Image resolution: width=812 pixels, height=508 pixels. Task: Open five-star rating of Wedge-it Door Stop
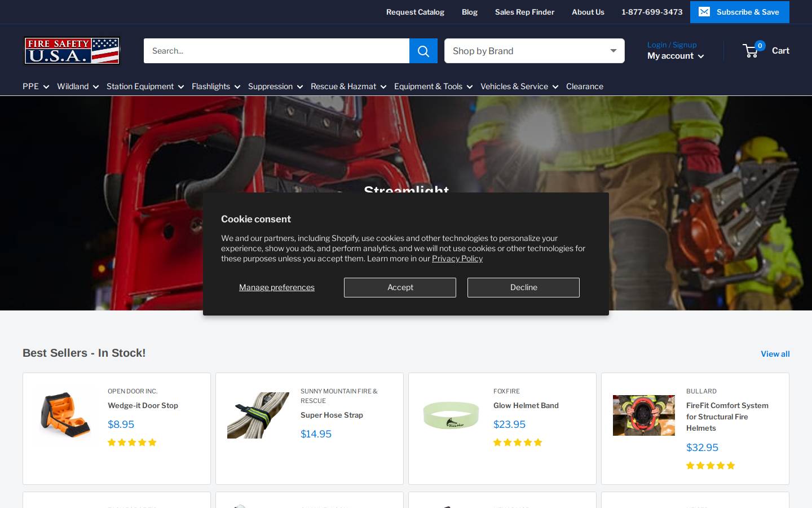click(x=132, y=443)
